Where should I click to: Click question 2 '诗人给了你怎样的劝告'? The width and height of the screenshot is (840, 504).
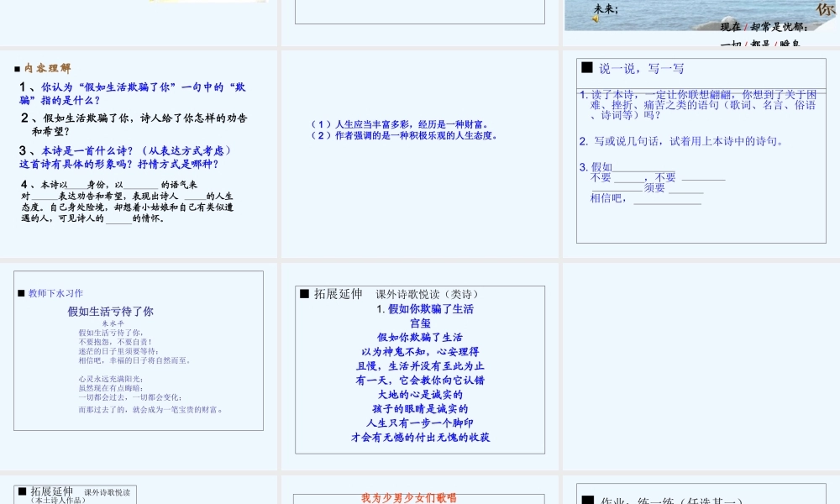134,124
